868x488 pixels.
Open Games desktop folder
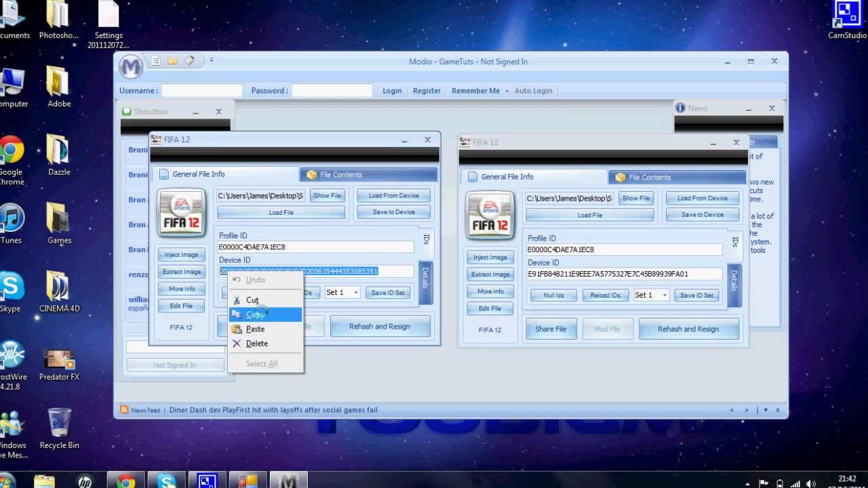59,224
